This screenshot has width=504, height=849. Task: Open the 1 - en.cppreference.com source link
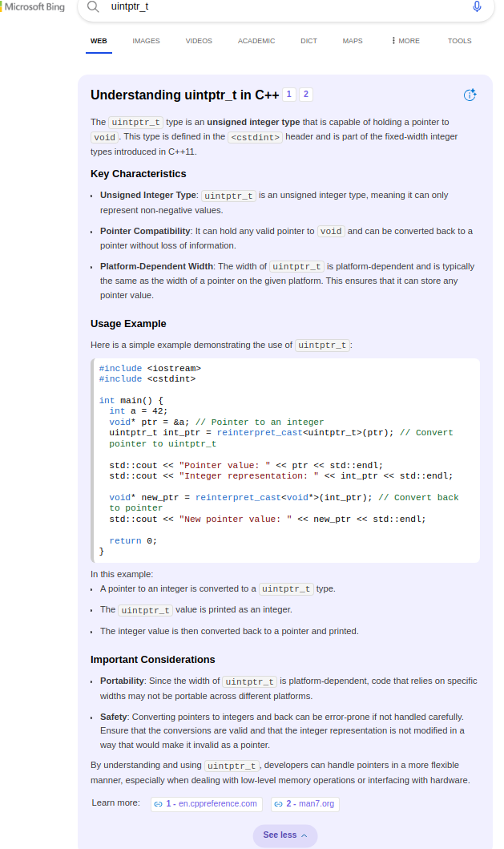click(206, 804)
